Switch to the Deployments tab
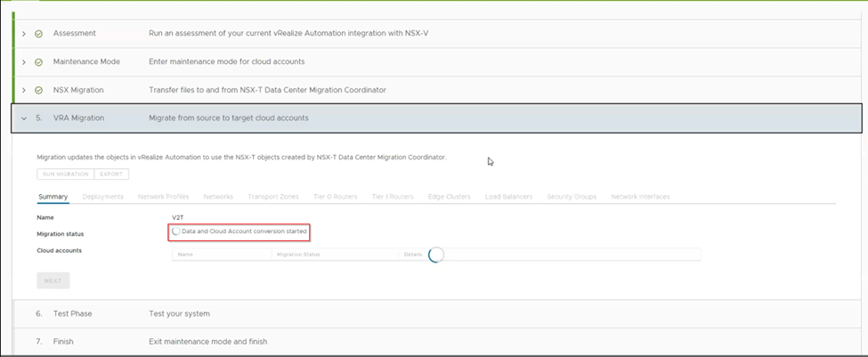Screen dimensions: 868x357 pos(103,197)
